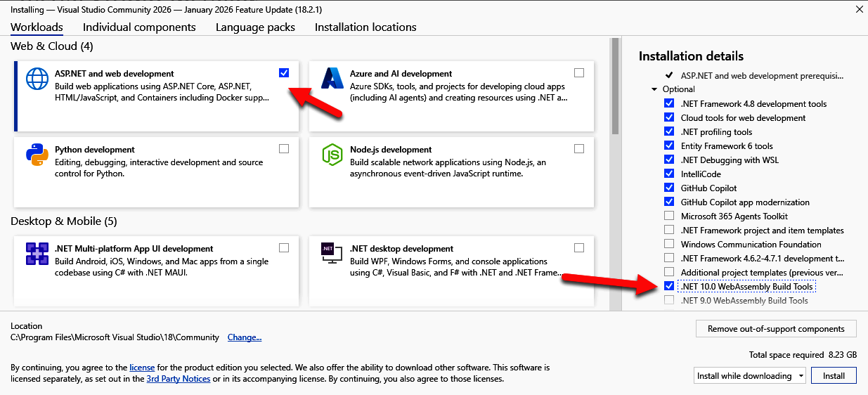Tick the Node.js development checkbox
The width and height of the screenshot is (868, 395).
click(579, 148)
